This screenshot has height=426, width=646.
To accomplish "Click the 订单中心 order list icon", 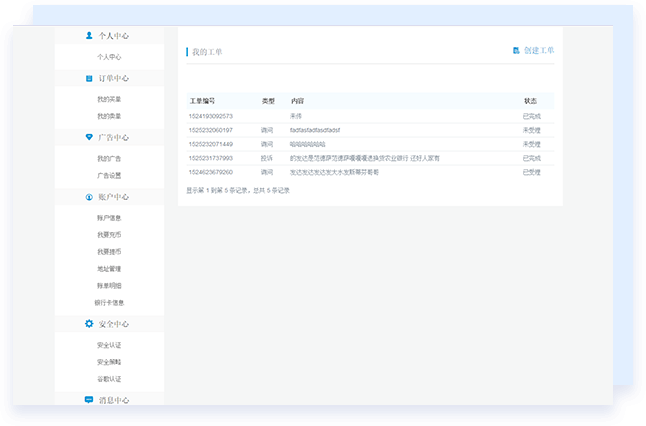I will click(89, 78).
